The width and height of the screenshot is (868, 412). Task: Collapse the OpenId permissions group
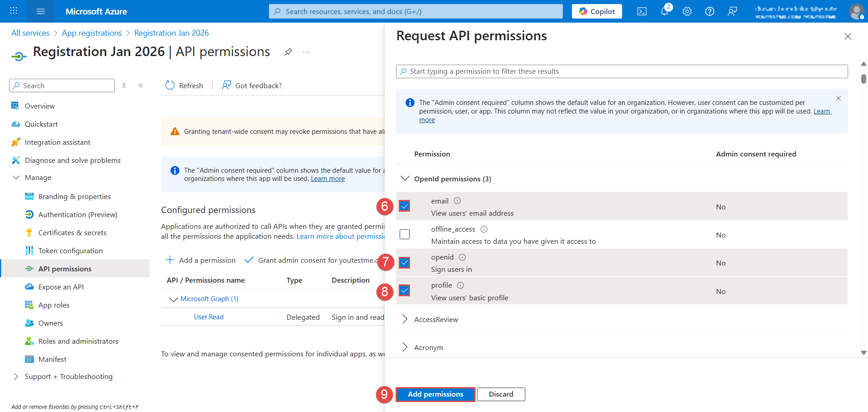coord(405,179)
